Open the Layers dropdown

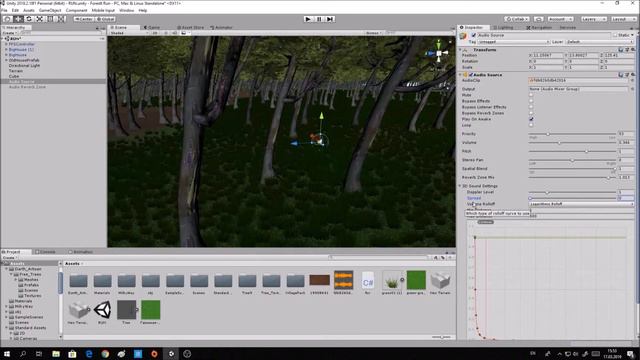593,19
